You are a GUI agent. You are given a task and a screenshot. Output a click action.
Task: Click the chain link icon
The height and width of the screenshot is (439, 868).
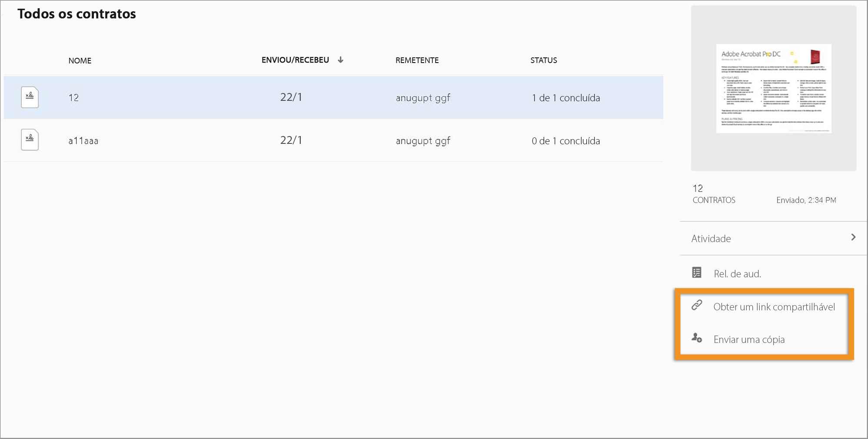697,306
